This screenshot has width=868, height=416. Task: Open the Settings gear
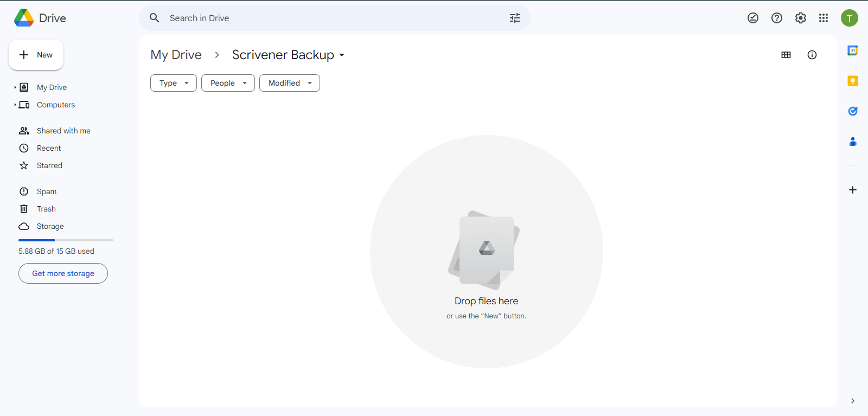coord(801,18)
